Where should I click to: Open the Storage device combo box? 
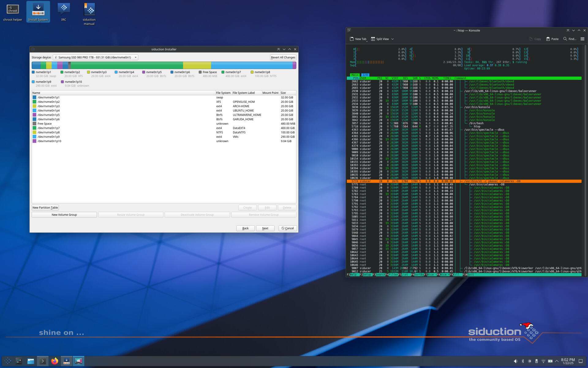coord(96,57)
